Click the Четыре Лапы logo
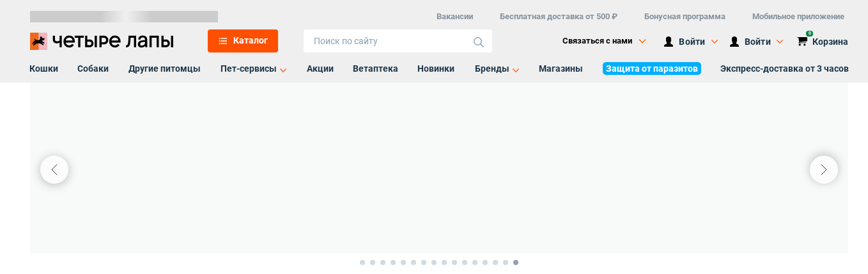Image resolution: width=868 pixels, height=274 pixels. tap(102, 41)
